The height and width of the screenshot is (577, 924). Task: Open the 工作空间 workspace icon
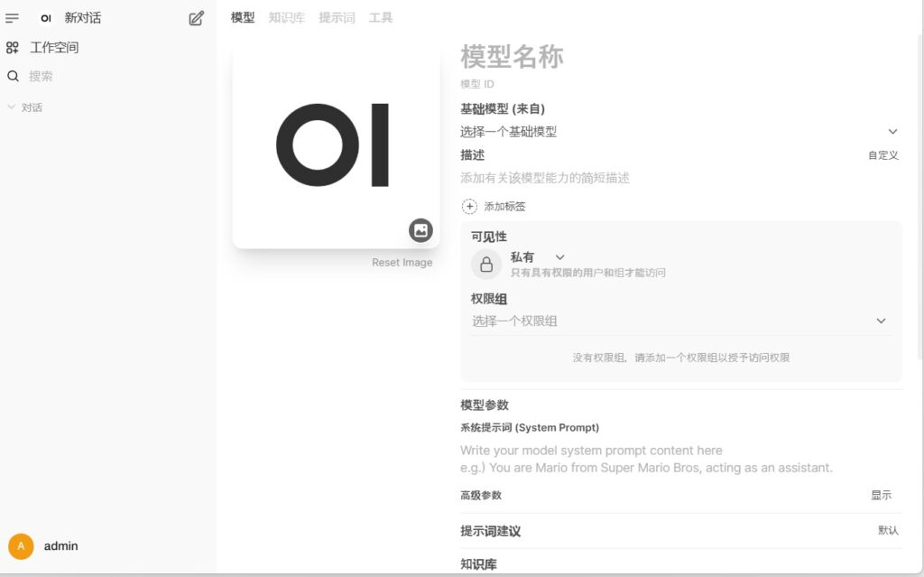click(x=13, y=48)
